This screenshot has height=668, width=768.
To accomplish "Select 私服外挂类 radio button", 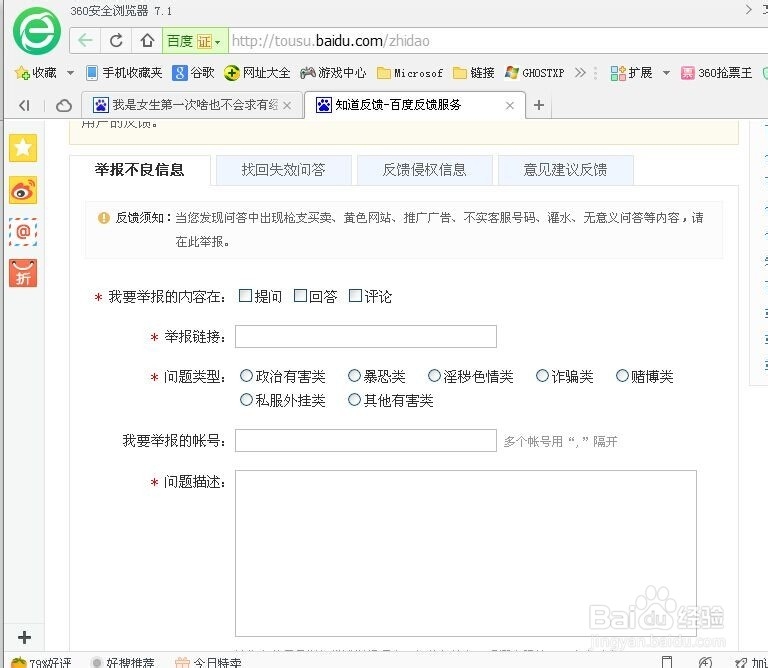I will (x=246, y=400).
